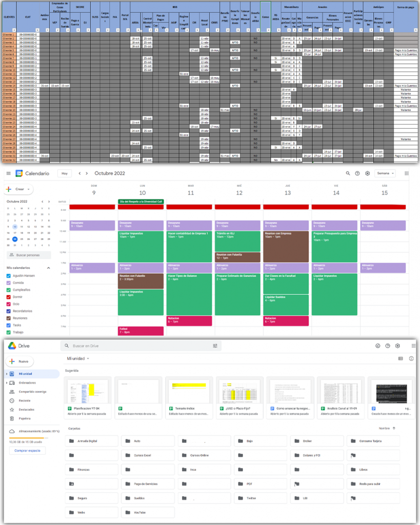Click the Calendar search magnifier icon
The width and height of the screenshot is (420, 525).
(x=348, y=173)
